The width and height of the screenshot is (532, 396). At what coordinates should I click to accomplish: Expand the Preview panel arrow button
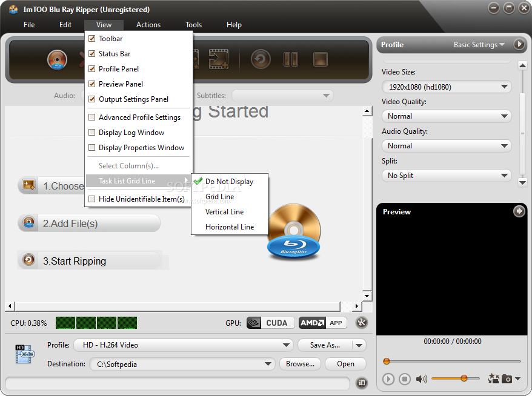(x=519, y=211)
